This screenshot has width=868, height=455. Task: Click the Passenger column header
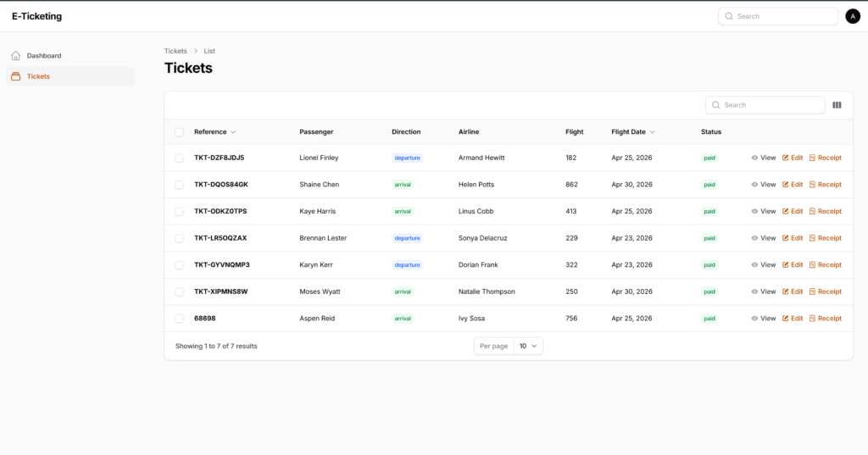316,131
